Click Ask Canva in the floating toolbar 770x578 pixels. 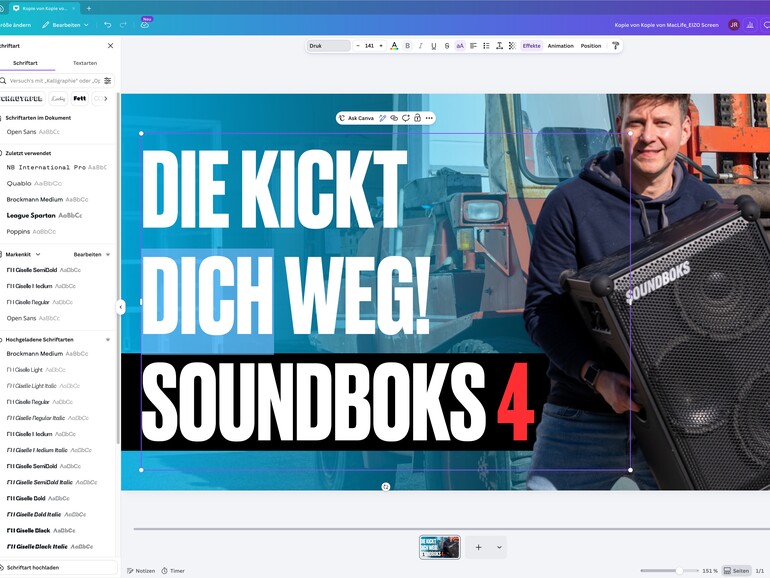point(357,118)
